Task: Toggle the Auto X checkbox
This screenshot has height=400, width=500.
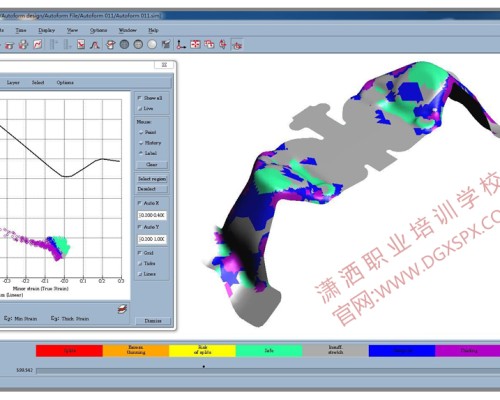Action: [x=140, y=203]
